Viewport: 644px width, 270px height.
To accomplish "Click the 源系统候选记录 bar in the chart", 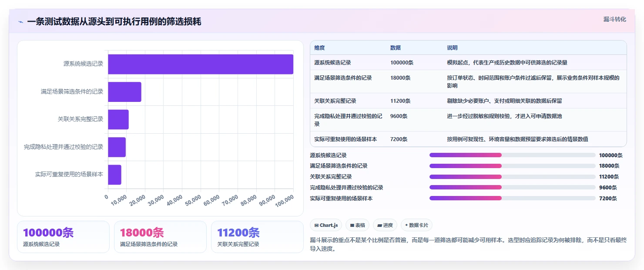I will [201, 64].
